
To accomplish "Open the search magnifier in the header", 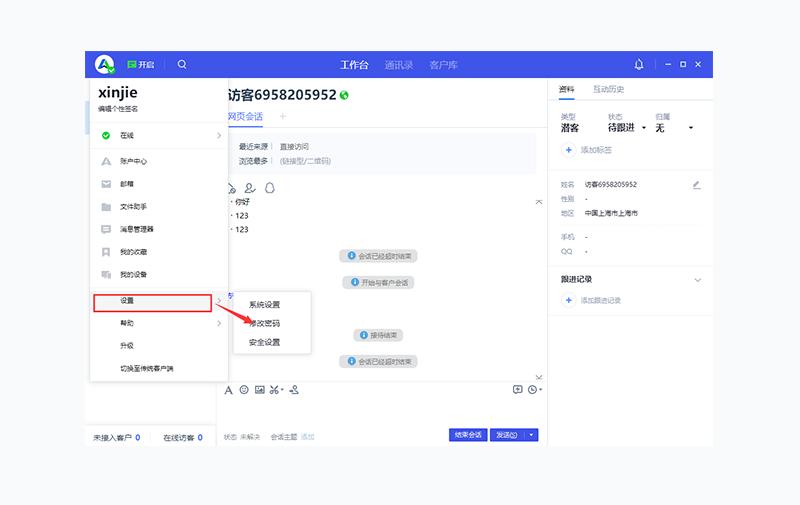I will pos(182,65).
